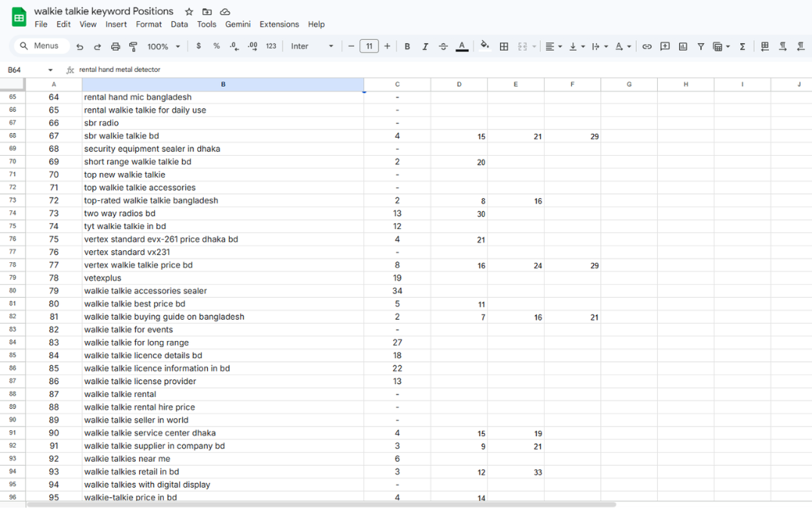Image resolution: width=812 pixels, height=508 pixels.
Task: Open the fill color picker
Action: tap(484, 46)
